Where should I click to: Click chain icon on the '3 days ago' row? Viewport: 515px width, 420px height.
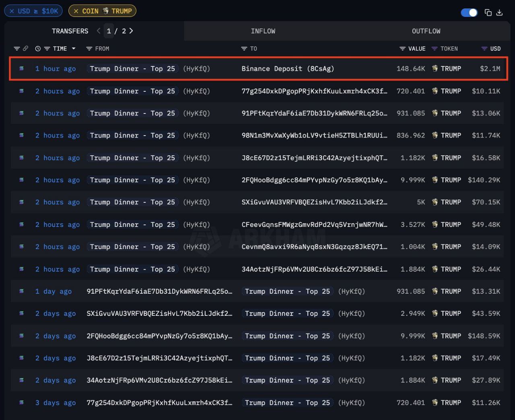click(x=21, y=402)
